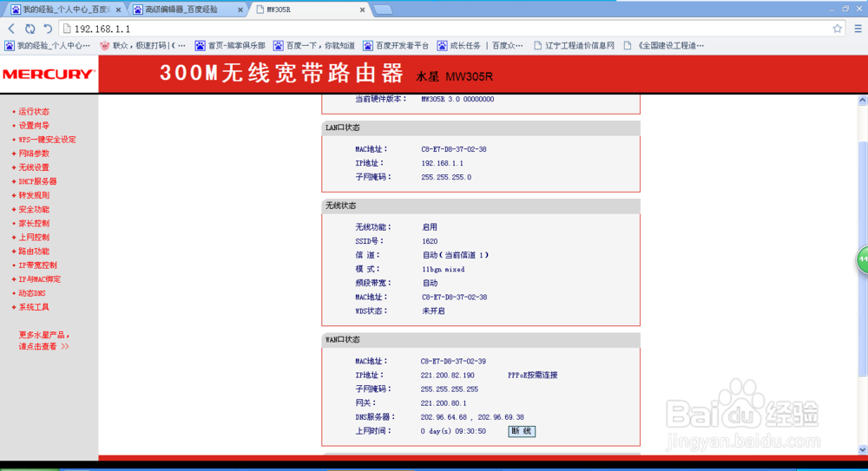Click the page scrollbar down arrow

coord(863,449)
